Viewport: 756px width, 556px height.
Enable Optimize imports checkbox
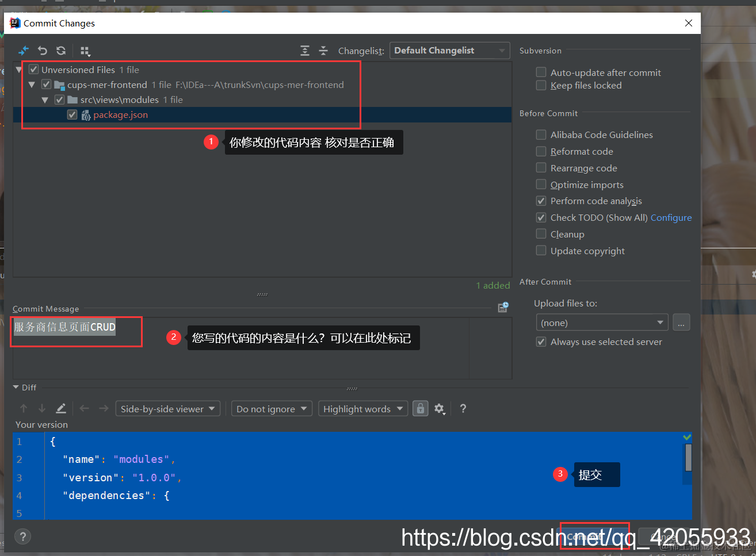pyautogui.click(x=541, y=184)
